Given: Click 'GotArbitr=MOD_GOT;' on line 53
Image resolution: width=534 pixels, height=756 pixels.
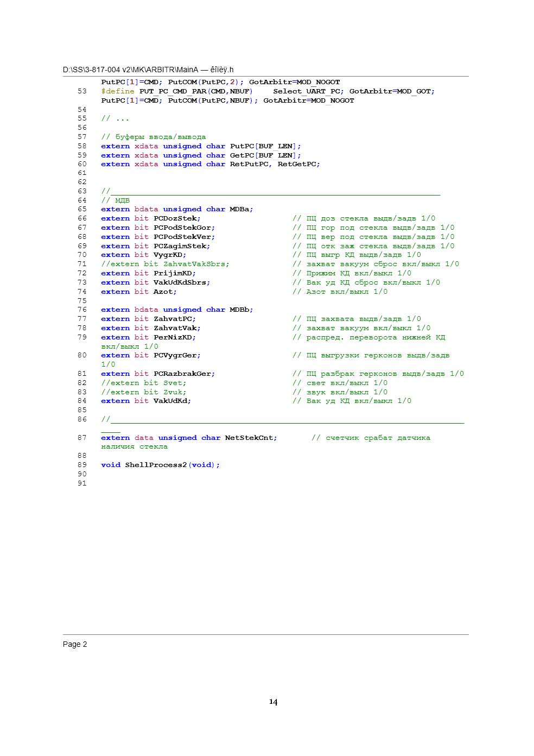Looking at the screenshot, I should pyautogui.click(x=392, y=91).
